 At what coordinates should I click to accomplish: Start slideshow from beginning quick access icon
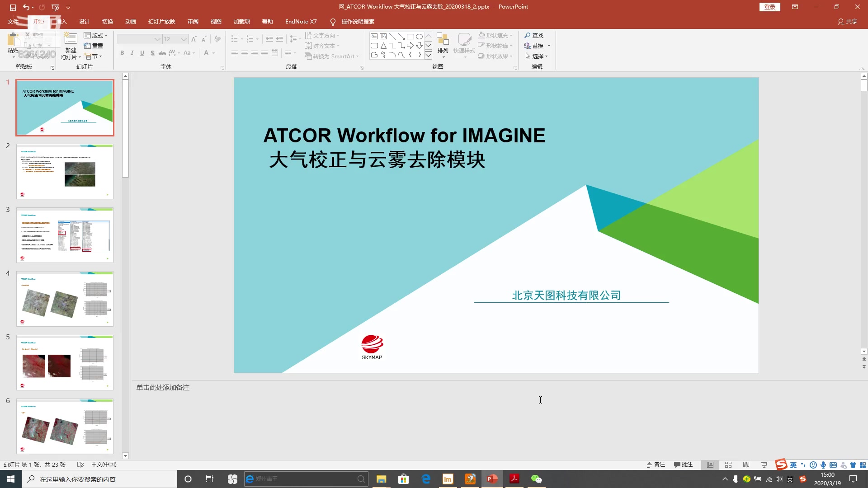pos(55,7)
